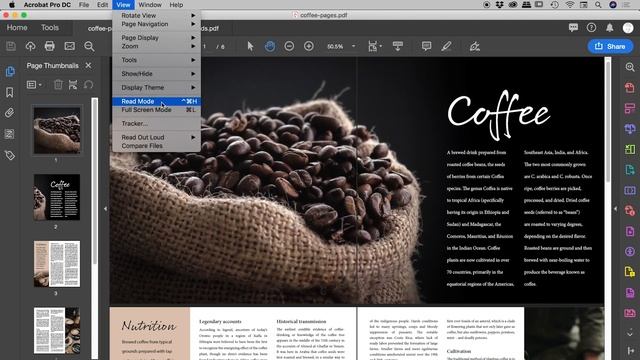Select page 3 thumbnail
The height and width of the screenshot is (360, 640).
(57, 264)
